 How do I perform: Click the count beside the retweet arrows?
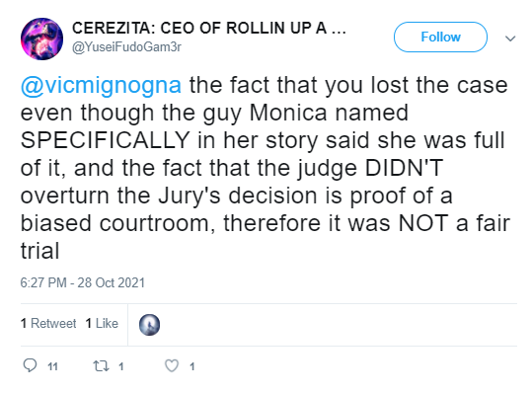point(121,366)
